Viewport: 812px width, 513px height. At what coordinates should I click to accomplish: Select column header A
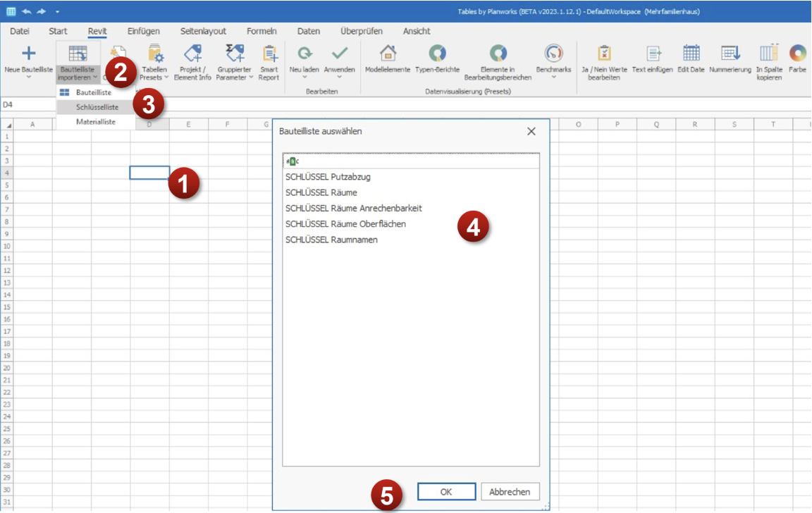click(32, 124)
